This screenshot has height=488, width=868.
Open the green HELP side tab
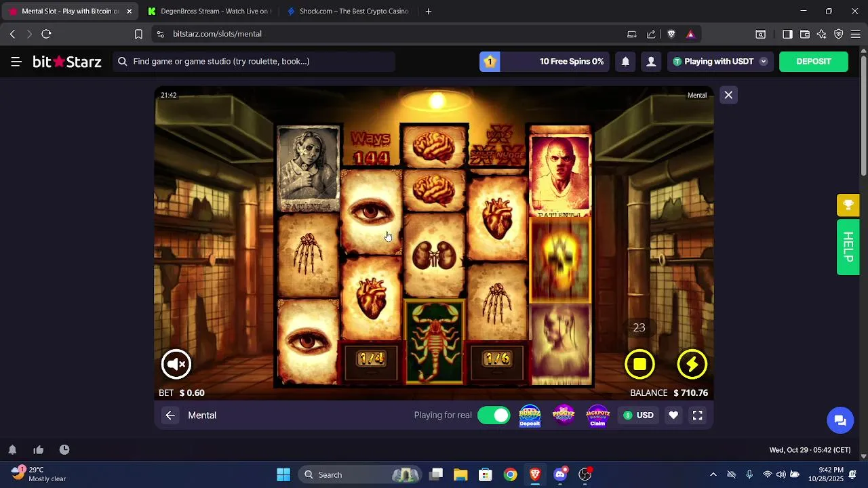848,247
